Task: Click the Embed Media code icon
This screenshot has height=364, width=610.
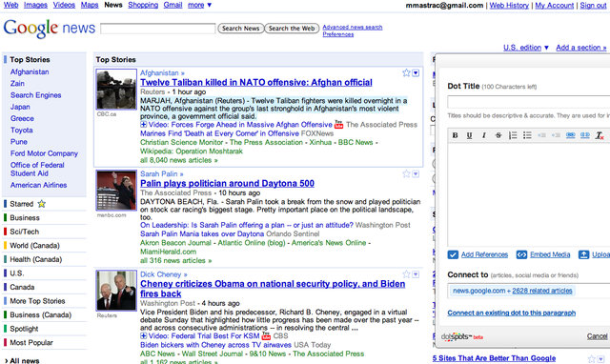Action: (x=521, y=254)
